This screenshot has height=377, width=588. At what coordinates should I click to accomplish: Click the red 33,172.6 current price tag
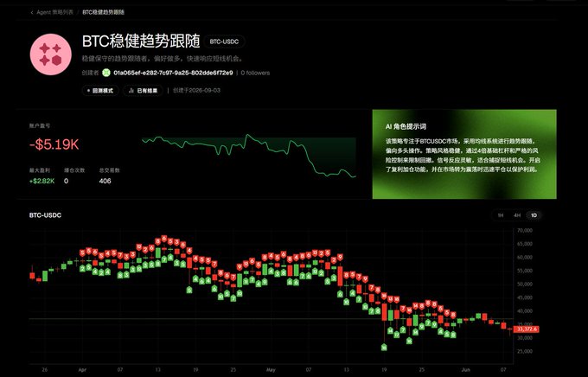[526, 329]
